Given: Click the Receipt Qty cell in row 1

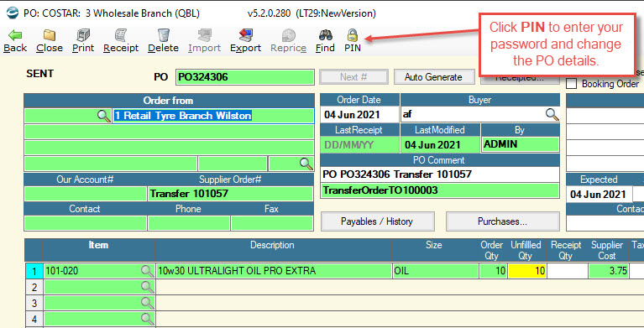Looking at the screenshot, I should click(568, 271).
